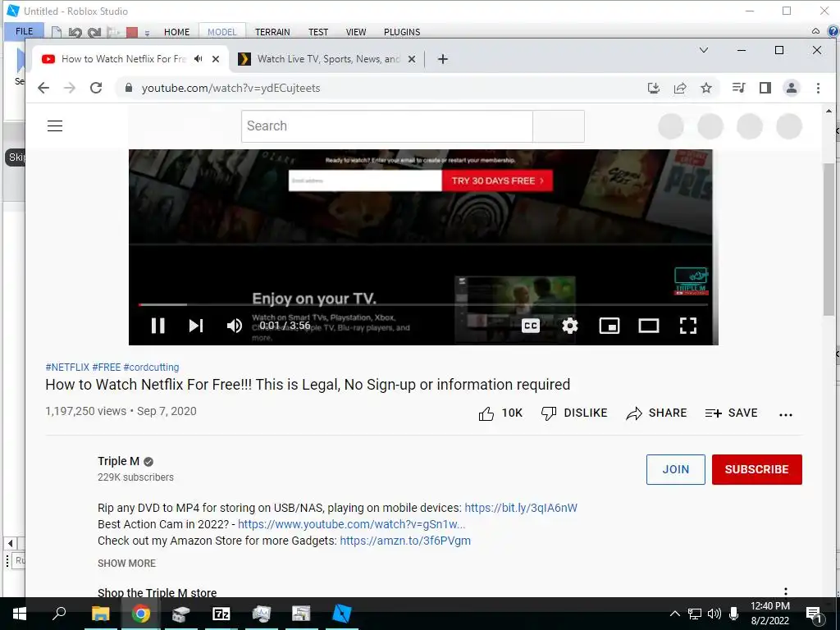Click Roblox Studio stop red square

132,33
